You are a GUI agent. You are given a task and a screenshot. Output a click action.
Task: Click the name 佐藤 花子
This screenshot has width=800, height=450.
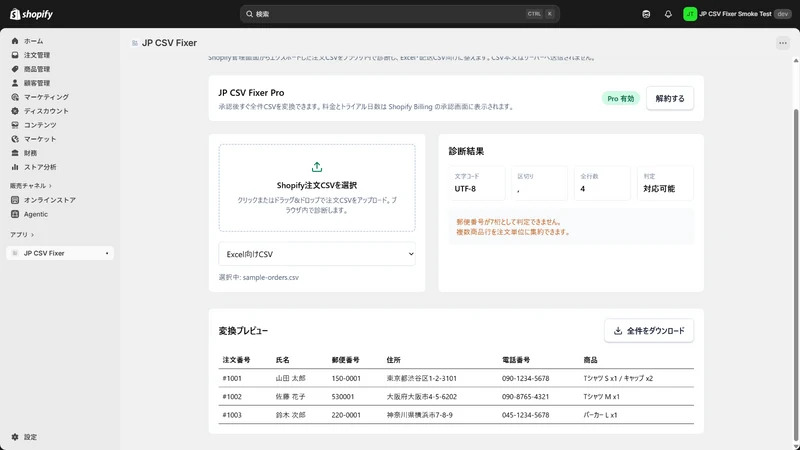[291, 396]
